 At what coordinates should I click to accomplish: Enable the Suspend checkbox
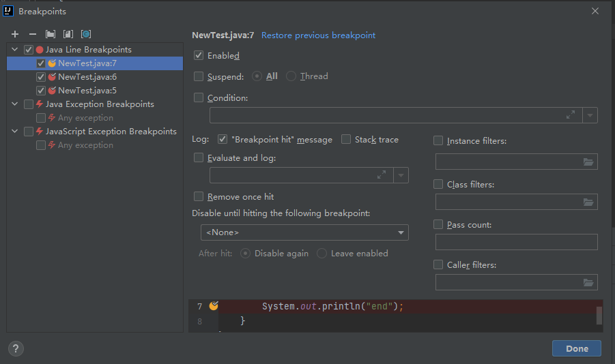[199, 76]
